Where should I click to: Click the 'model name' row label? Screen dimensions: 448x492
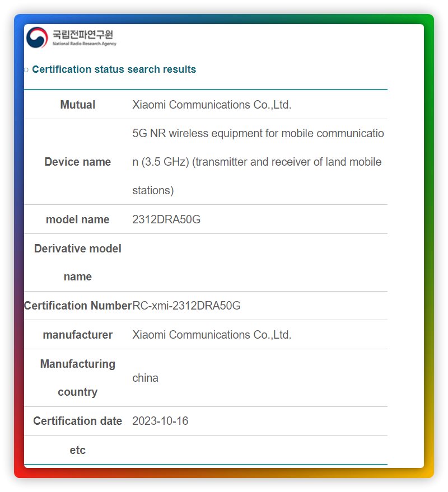77,219
